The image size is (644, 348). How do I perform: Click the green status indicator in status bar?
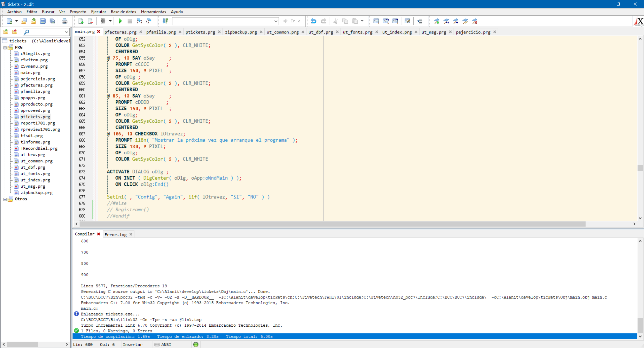196,344
